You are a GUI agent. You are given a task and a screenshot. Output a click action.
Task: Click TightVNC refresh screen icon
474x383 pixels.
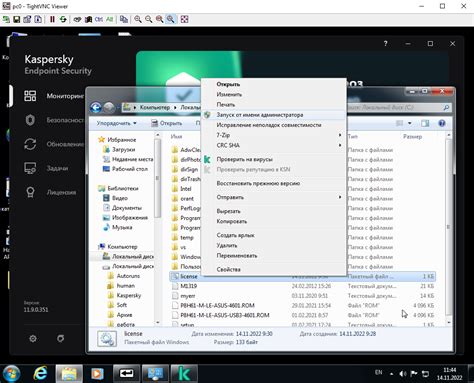pyautogui.click(x=63, y=19)
